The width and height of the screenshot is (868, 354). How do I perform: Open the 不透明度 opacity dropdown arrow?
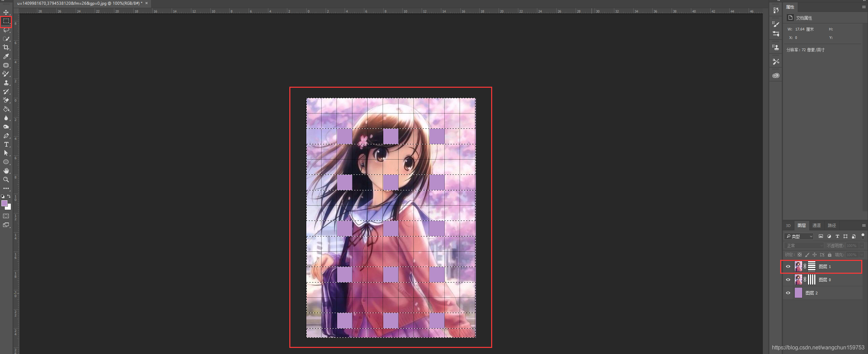(862, 246)
